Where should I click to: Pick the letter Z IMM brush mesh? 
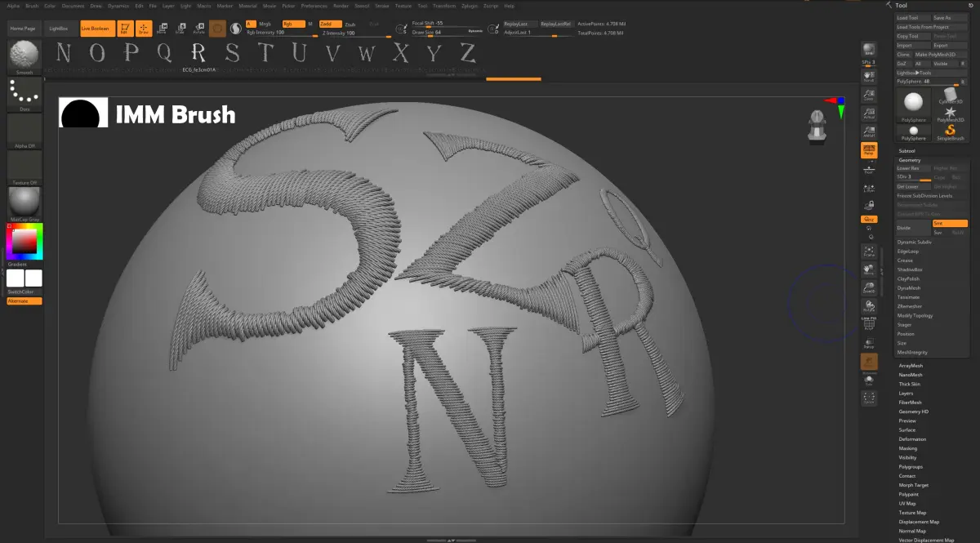[467, 53]
